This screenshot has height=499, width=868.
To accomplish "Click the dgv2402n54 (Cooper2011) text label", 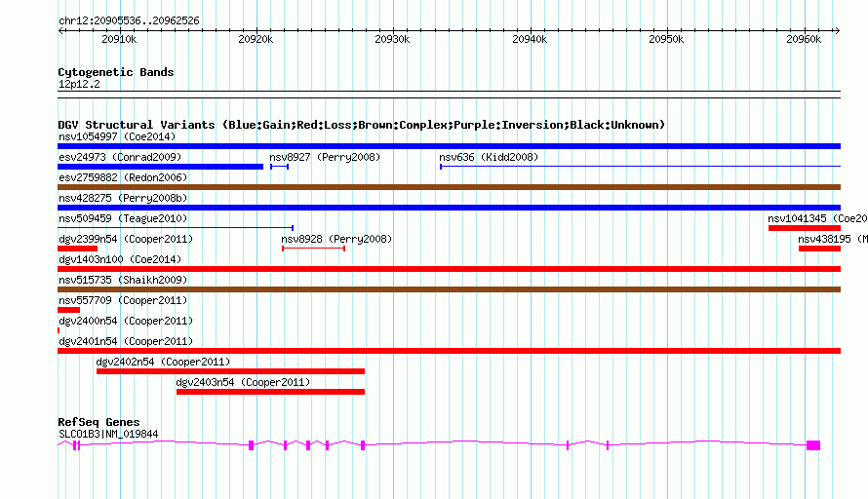I will coord(163,362).
